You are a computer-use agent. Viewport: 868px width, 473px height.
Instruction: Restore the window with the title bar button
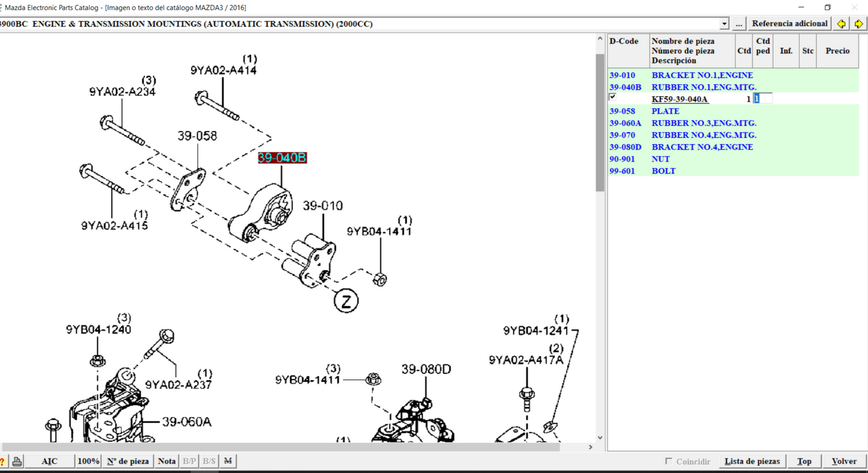click(828, 7)
